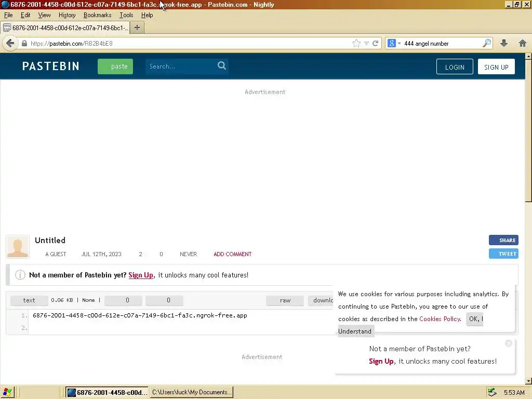Click the info icon in the member notice
The height and width of the screenshot is (399, 532).
tap(20, 275)
